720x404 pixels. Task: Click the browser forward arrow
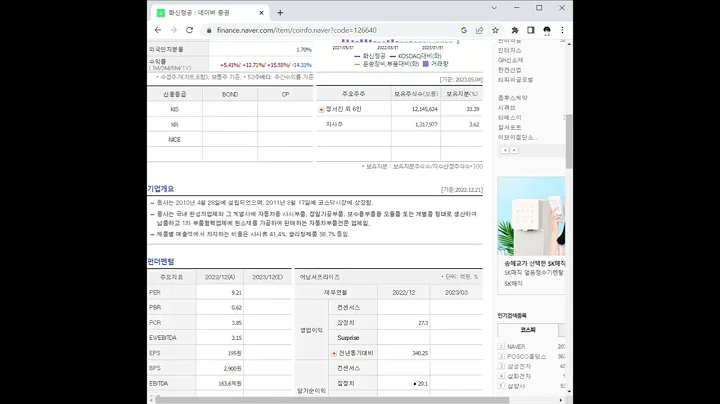pyautogui.click(x=174, y=30)
